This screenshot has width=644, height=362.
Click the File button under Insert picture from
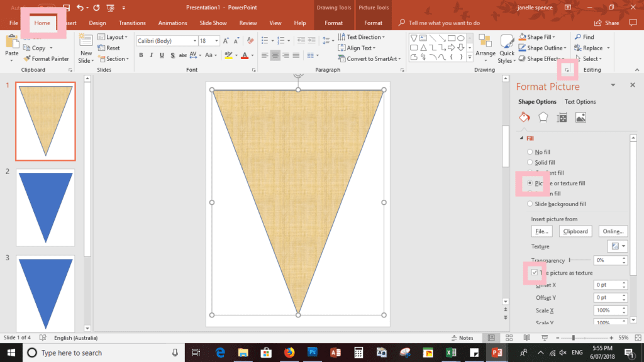click(541, 231)
